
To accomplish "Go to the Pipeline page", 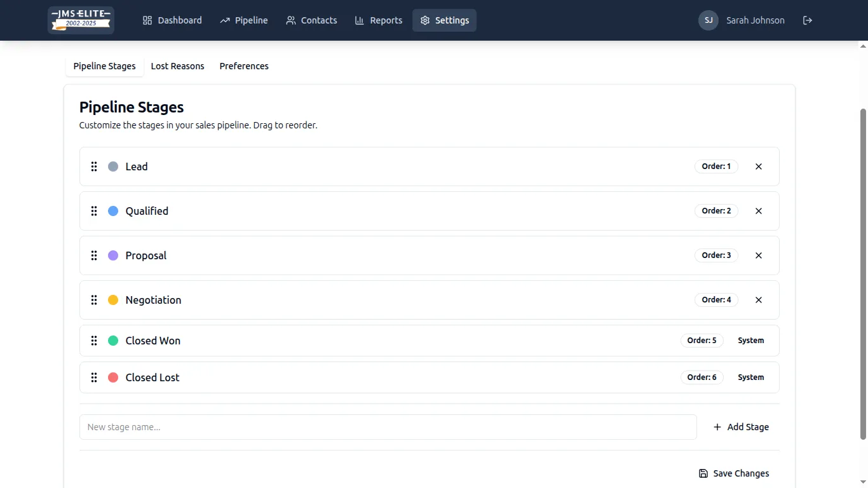I will [244, 20].
